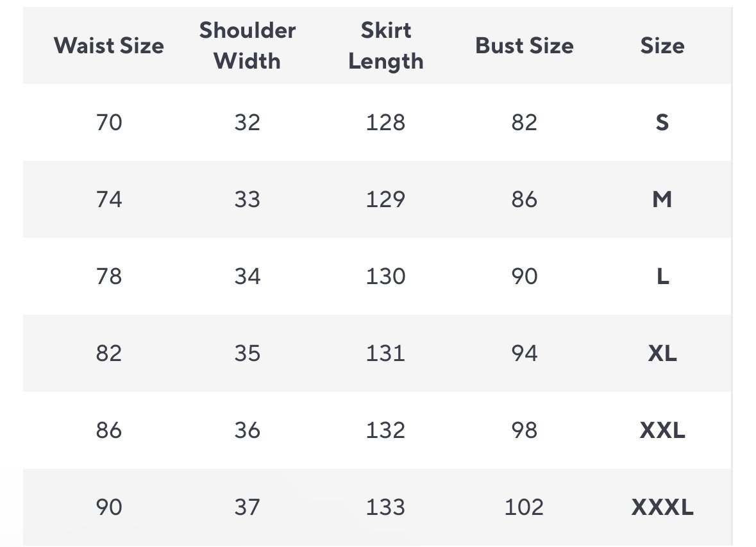Click the Size column header
Image resolution: width=756 pixels, height=547 pixels.
(662, 46)
